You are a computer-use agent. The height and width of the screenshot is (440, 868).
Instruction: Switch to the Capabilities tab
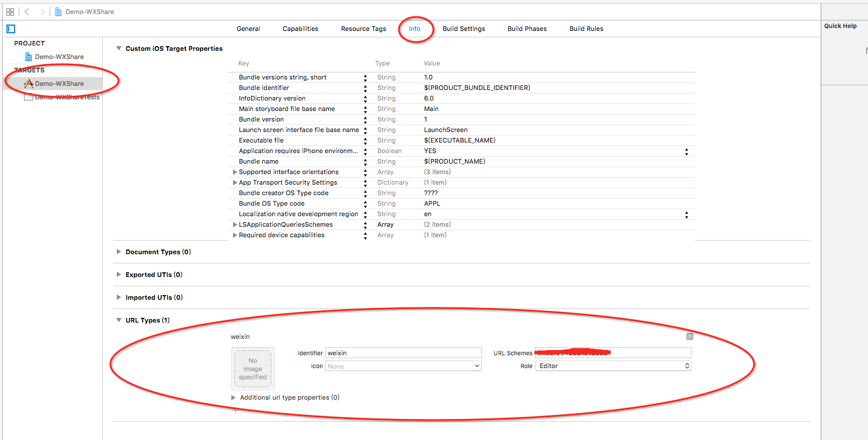(x=300, y=29)
